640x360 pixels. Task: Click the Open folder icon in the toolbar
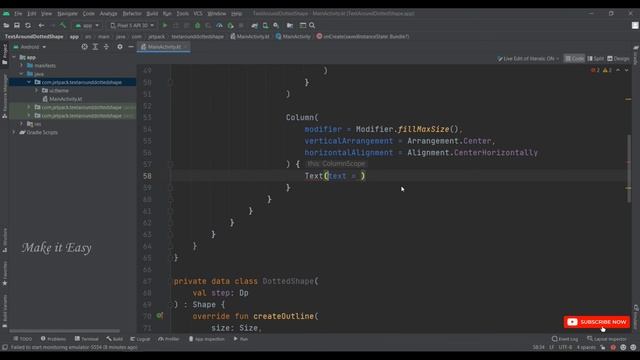(6, 25)
